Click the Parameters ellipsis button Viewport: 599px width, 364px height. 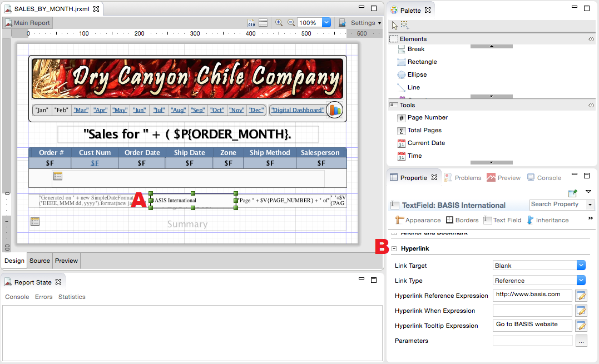(581, 341)
